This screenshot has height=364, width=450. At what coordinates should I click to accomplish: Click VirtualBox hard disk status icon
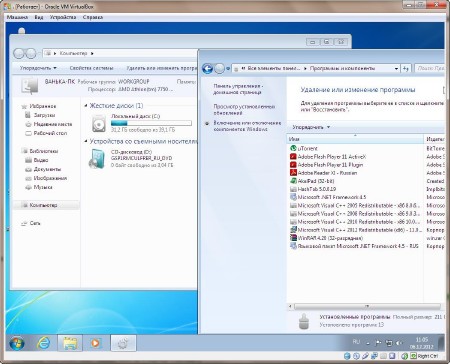coord(347,356)
